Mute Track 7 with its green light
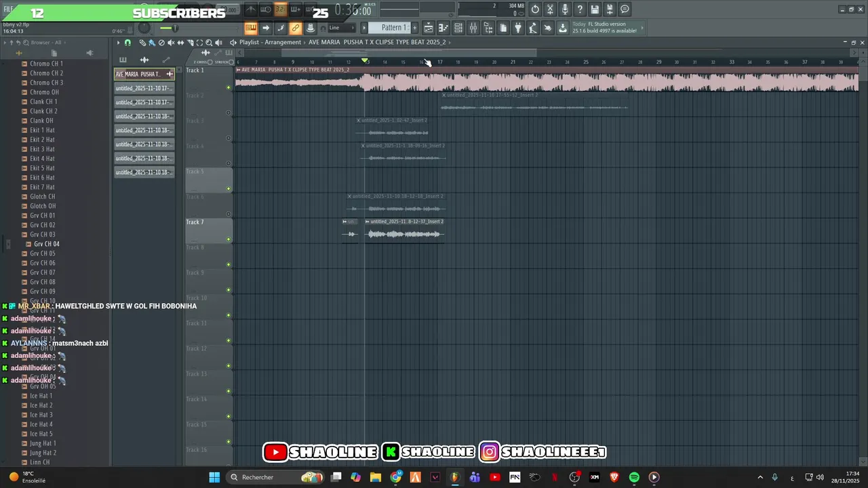This screenshot has height=488, width=868. (229, 239)
